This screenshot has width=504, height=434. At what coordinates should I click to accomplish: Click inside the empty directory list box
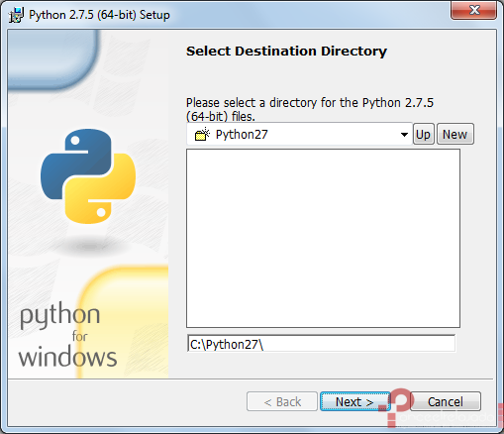click(x=323, y=238)
